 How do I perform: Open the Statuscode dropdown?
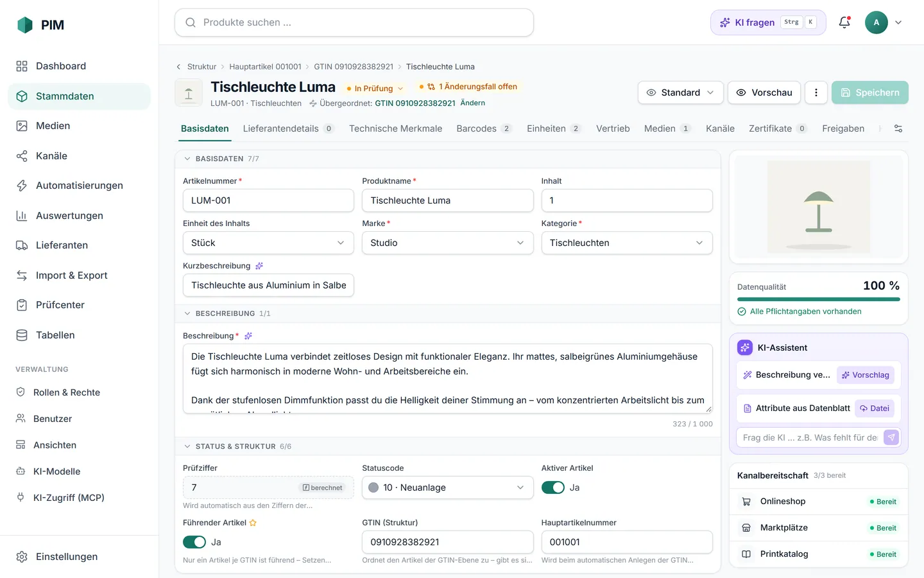447,487
